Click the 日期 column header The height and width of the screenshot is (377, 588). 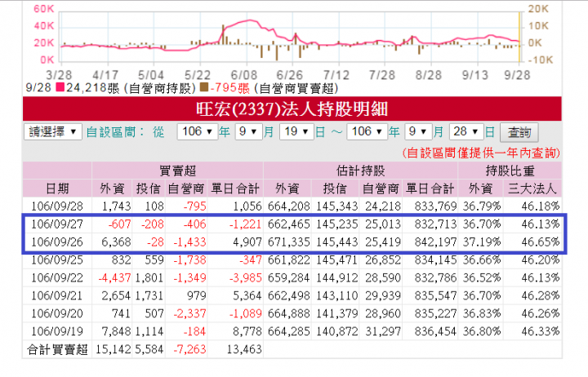(x=57, y=188)
